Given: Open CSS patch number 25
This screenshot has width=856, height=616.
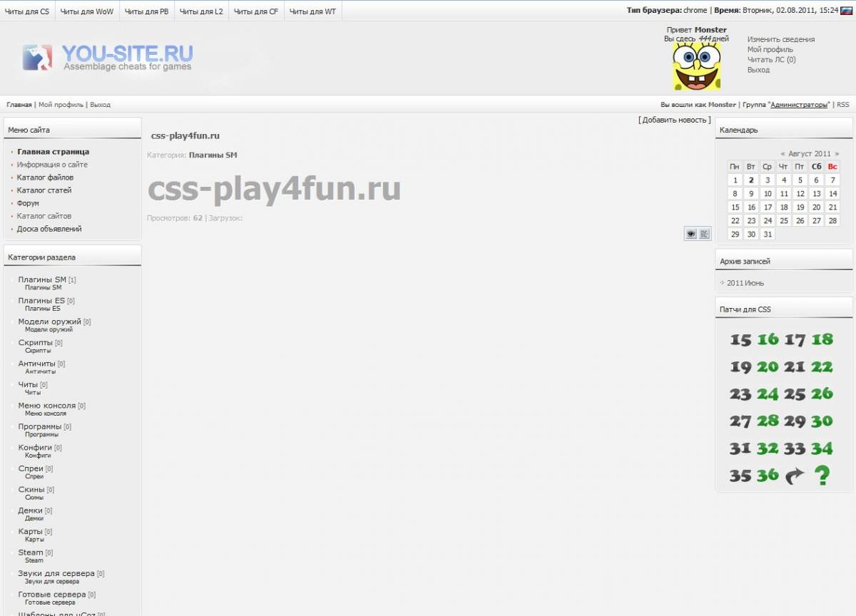Looking at the screenshot, I should point(795,394).
